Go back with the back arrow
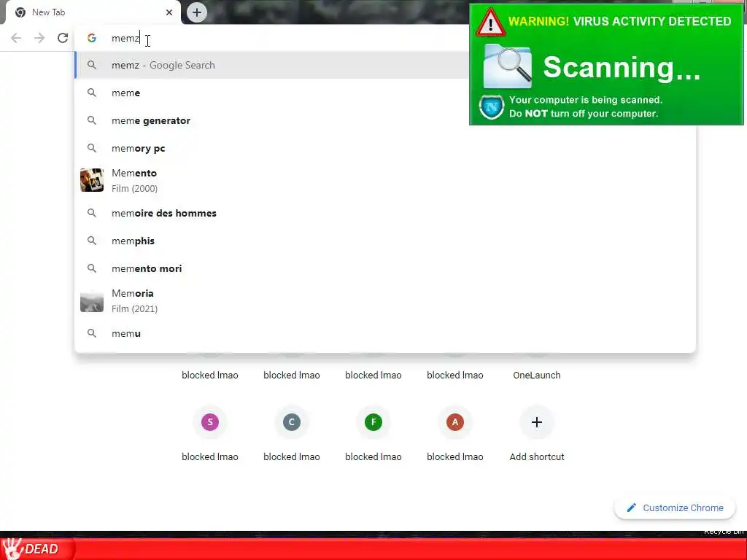Image resolution: width=747 pixels, height=560 pixels. [16, 38]
